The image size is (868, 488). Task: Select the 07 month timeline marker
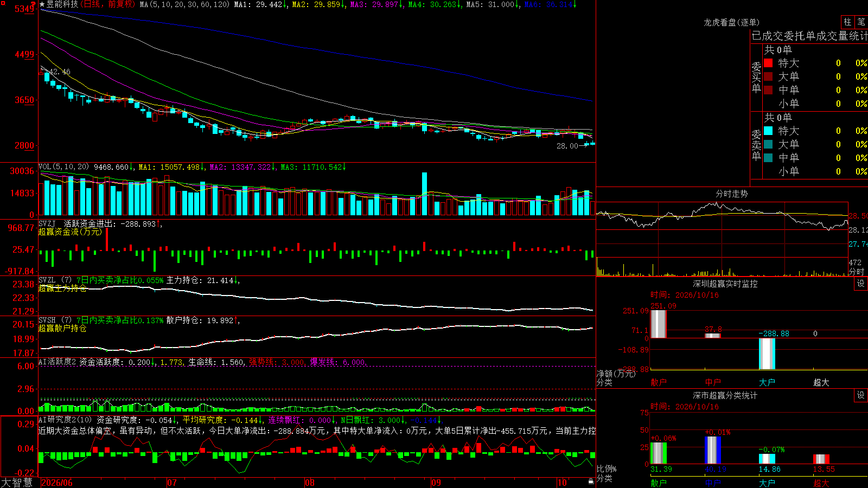click(172, 483)
